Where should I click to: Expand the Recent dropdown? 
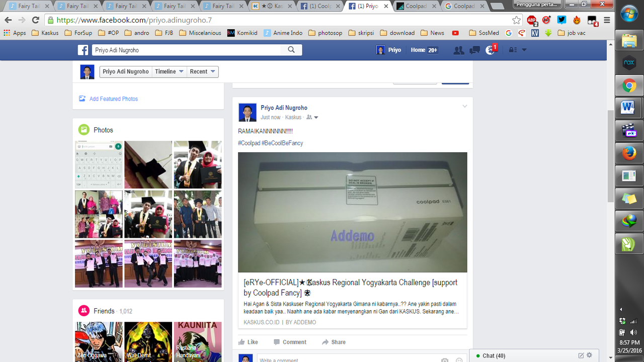202,71
